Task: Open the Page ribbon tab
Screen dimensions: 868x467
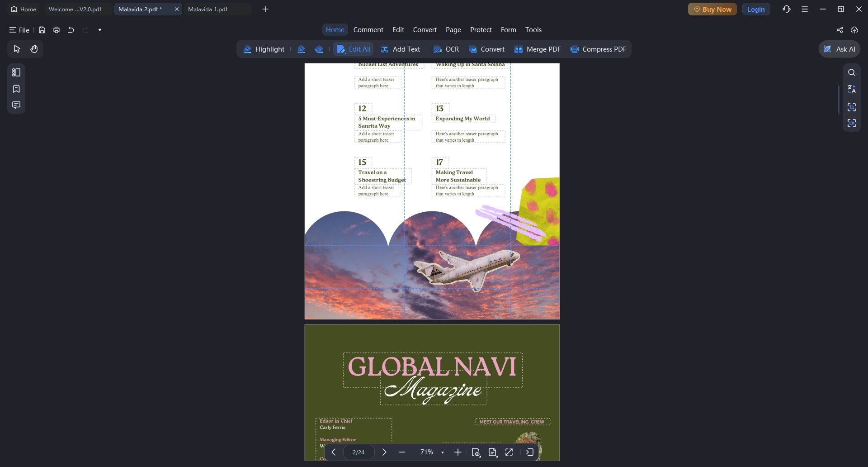Action: (453, 30)
